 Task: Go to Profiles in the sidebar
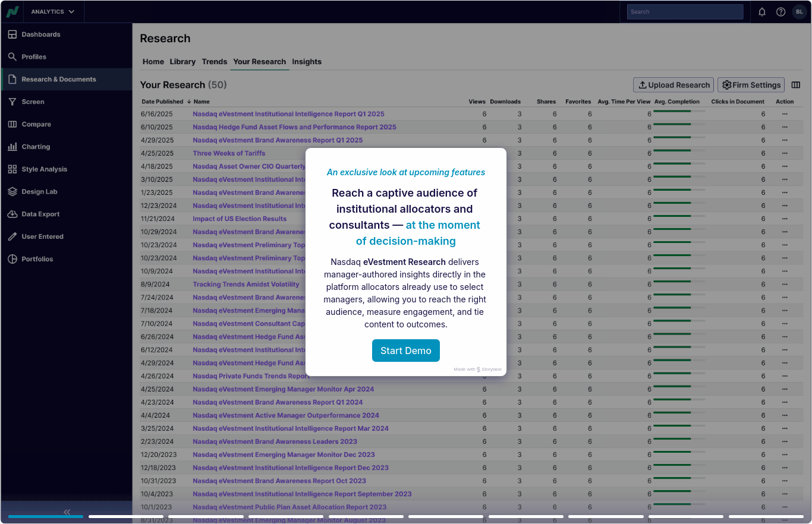[66, 57]
